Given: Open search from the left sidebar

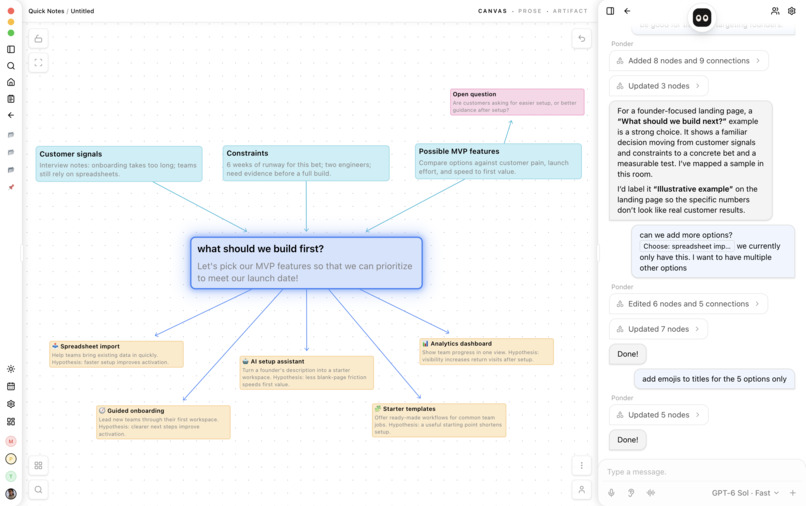Looking at the screenshot, I should coord(11,66).
